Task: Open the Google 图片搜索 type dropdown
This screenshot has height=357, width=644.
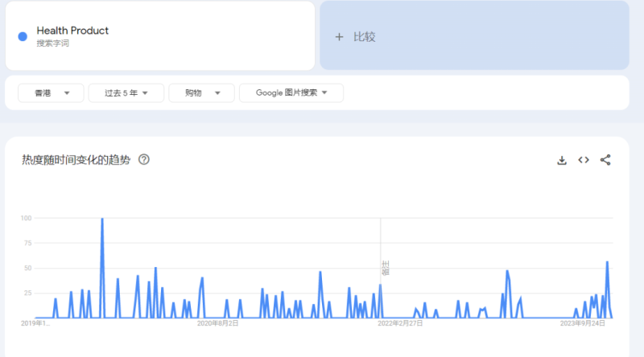Action: [x=291, y=93]
